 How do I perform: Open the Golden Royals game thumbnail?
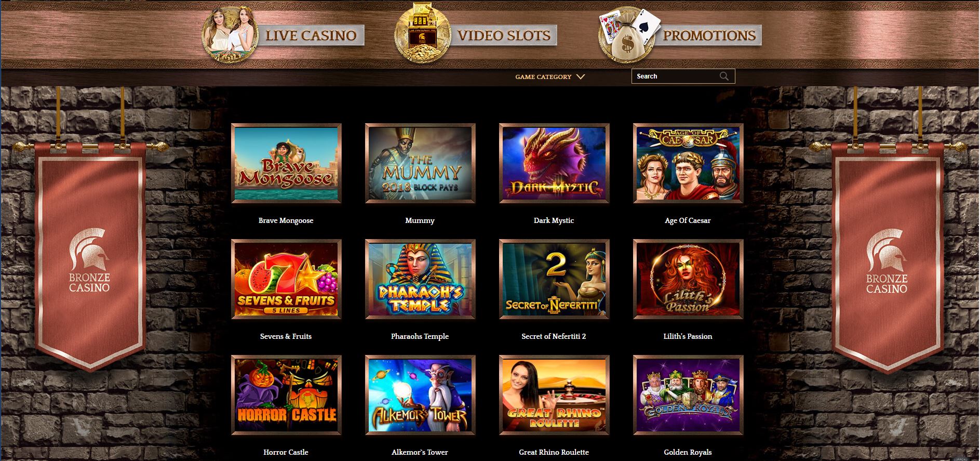click(x=688, y=395)
